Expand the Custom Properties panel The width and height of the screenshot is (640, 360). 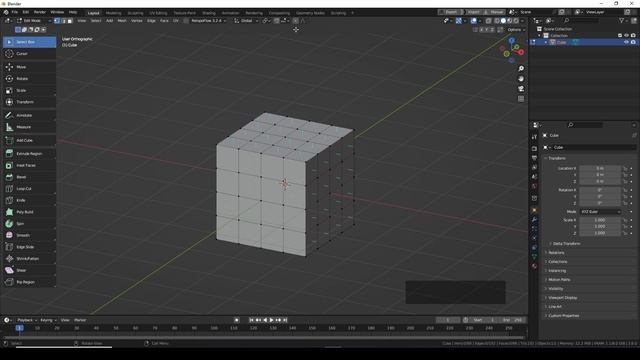click(563, 316)
